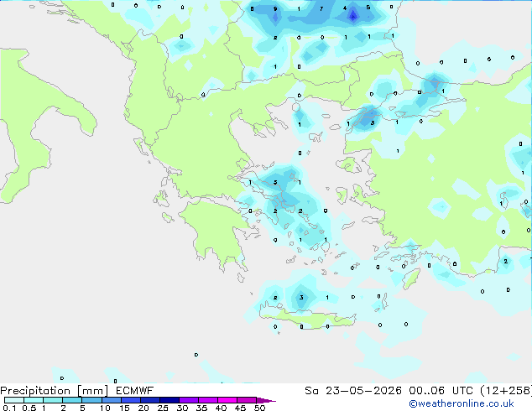Click the '45' legend label
This screenshot has height=411, width=532.
[x=240, y=408]
